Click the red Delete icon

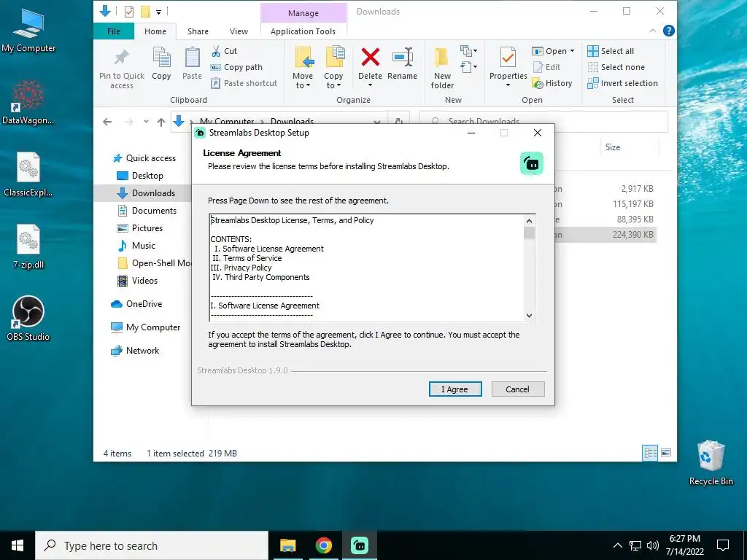370,57
